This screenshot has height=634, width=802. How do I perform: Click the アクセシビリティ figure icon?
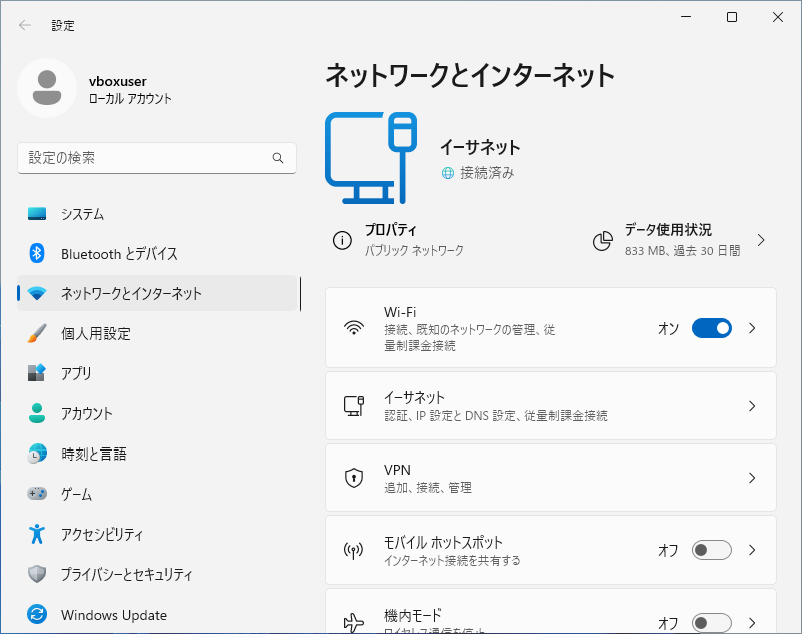[37, 534]
